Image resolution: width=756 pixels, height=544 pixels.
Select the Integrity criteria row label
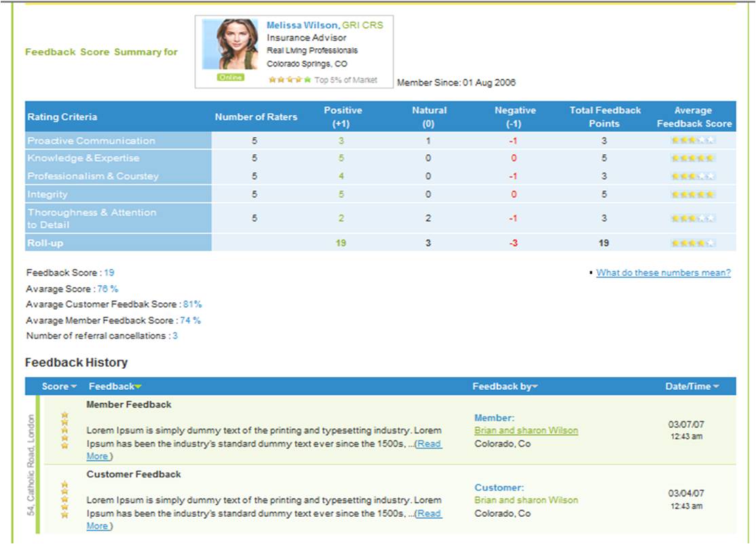pyautogui.click(x=48, y=194)
